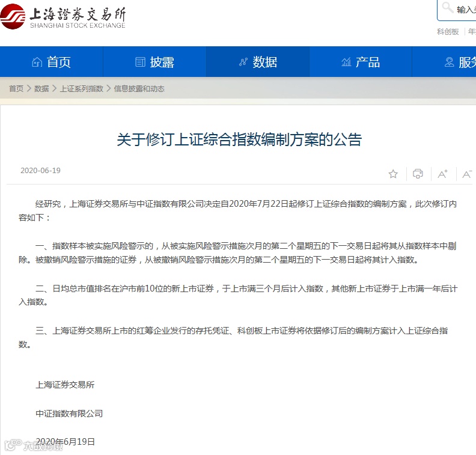The image size is (476, 455).
Task: Click the paragraph starting with 经研究
Action: pos(237,210)
